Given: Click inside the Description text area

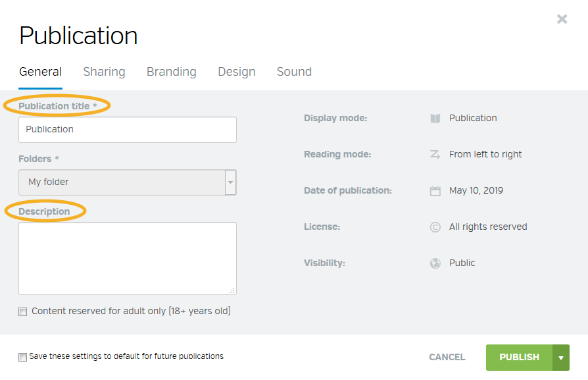Looking at the screenshot, I should [128, 258].
